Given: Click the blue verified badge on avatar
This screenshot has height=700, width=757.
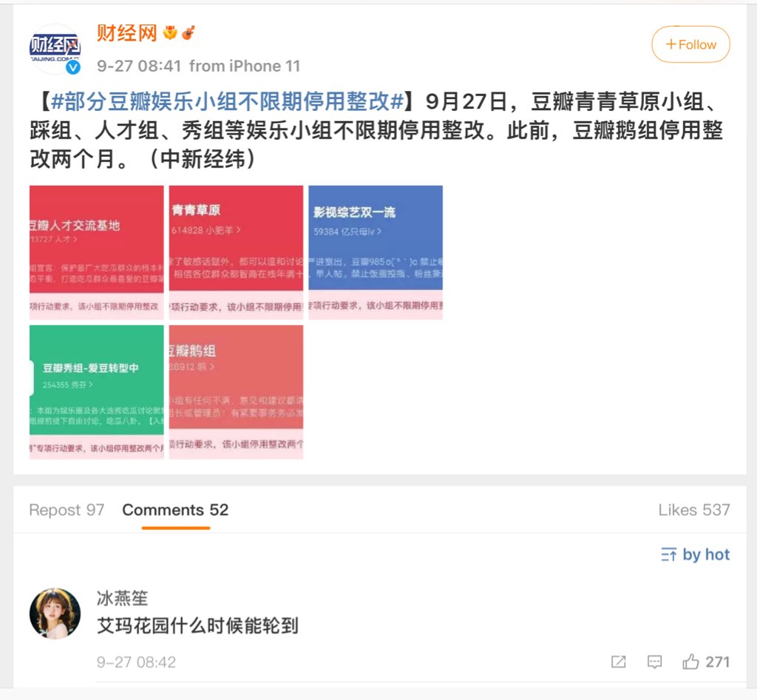Looking at the screenshot, I should [x=73, y=67].
